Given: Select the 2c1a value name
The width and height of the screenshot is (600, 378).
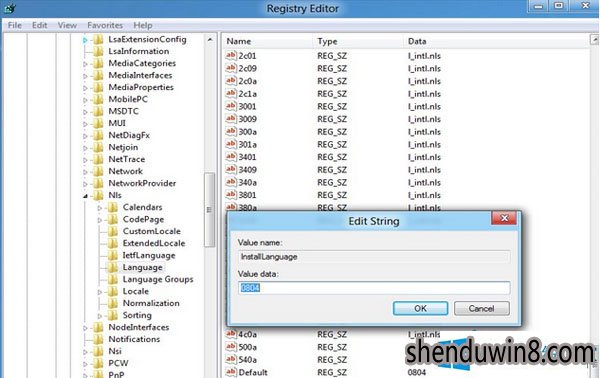Looking at the screenshot, I should pos(248,94).
